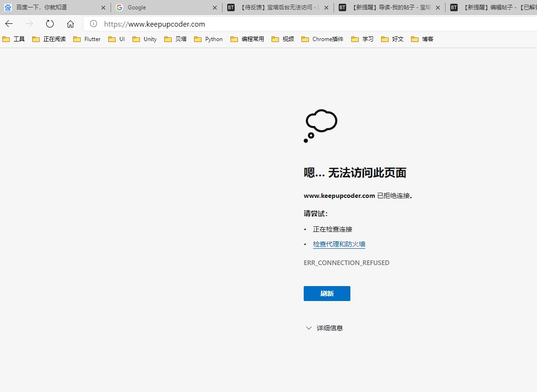Viewport: 537px width, 392px height.
Task: Open the Chrome插件 bookmarks folder
Action: pos(322,39)
